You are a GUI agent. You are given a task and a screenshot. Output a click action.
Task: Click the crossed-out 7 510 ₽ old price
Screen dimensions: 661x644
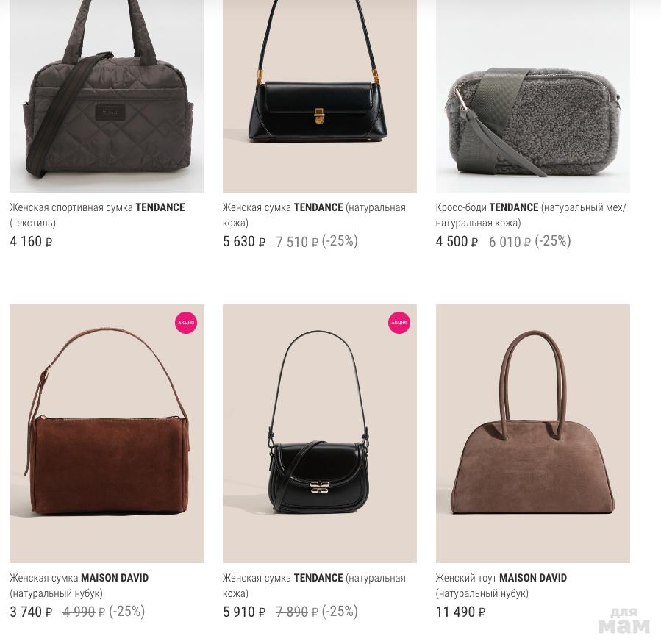tap(297, 242)
